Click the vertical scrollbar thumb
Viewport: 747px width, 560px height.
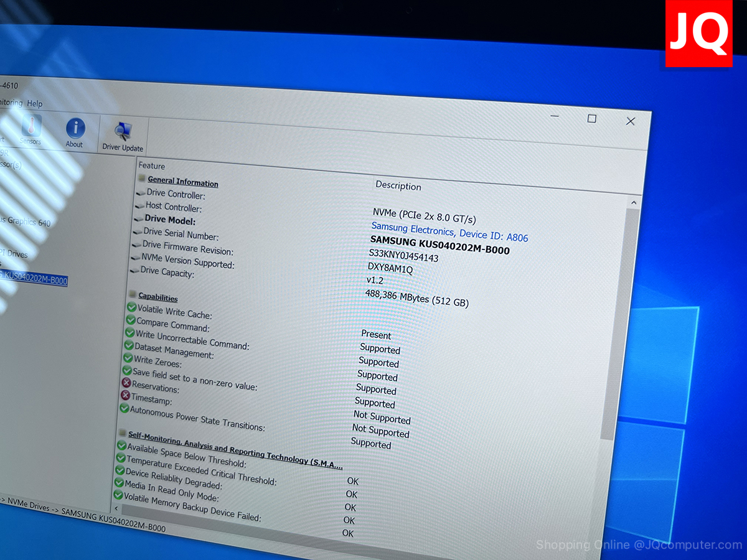pos(619,324)
